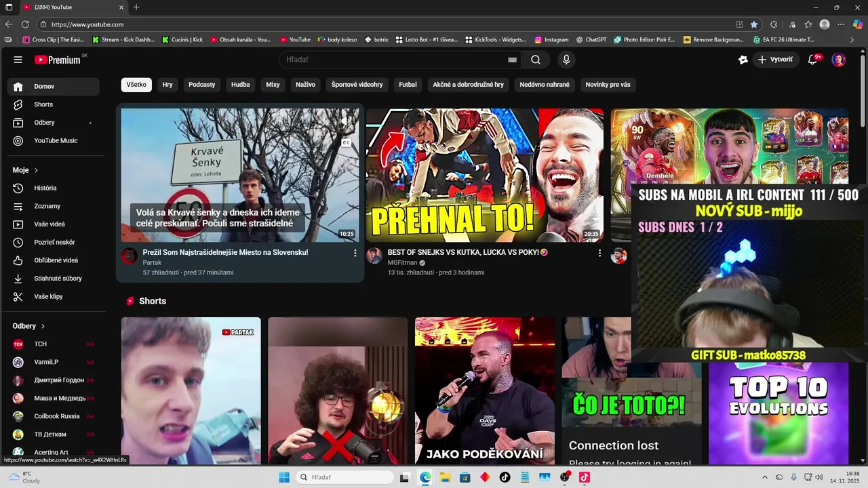Open Coilbook Russia subscription

tap(53, 416)
